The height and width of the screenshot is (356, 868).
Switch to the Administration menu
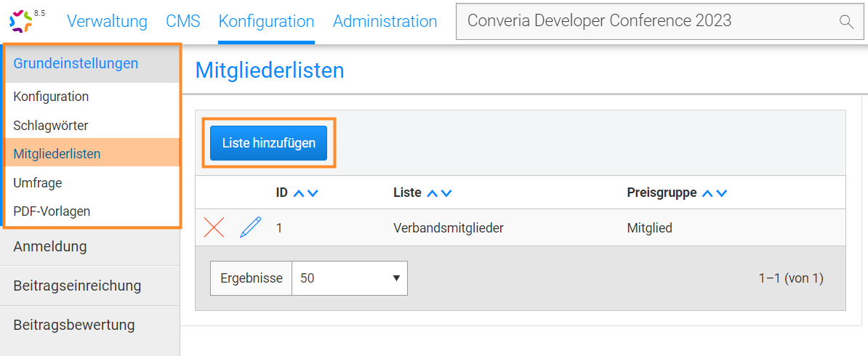click(x=385, y=21)
